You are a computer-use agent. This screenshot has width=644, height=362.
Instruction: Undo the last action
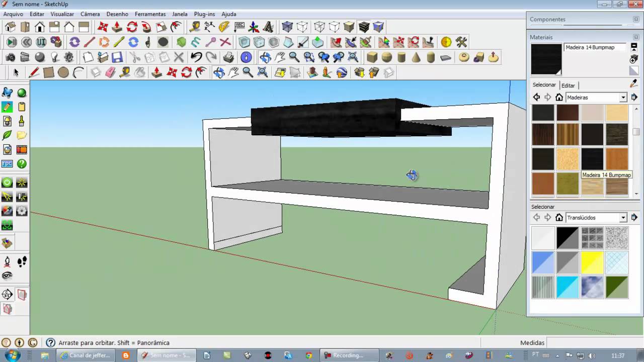pos(196,57)
